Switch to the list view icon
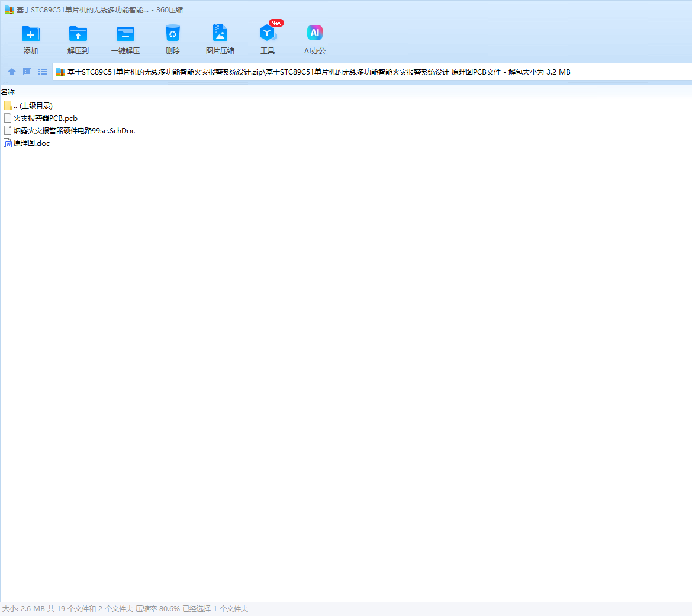 point(43,72)
